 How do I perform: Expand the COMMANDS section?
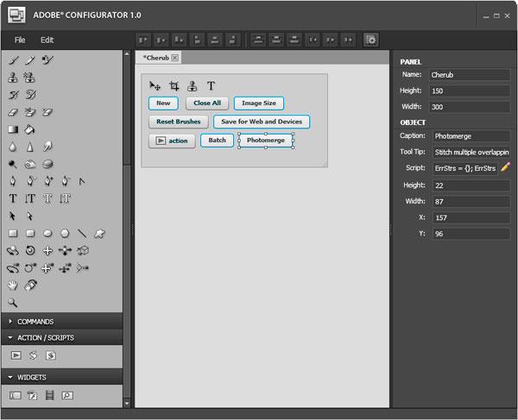(62, 322)
